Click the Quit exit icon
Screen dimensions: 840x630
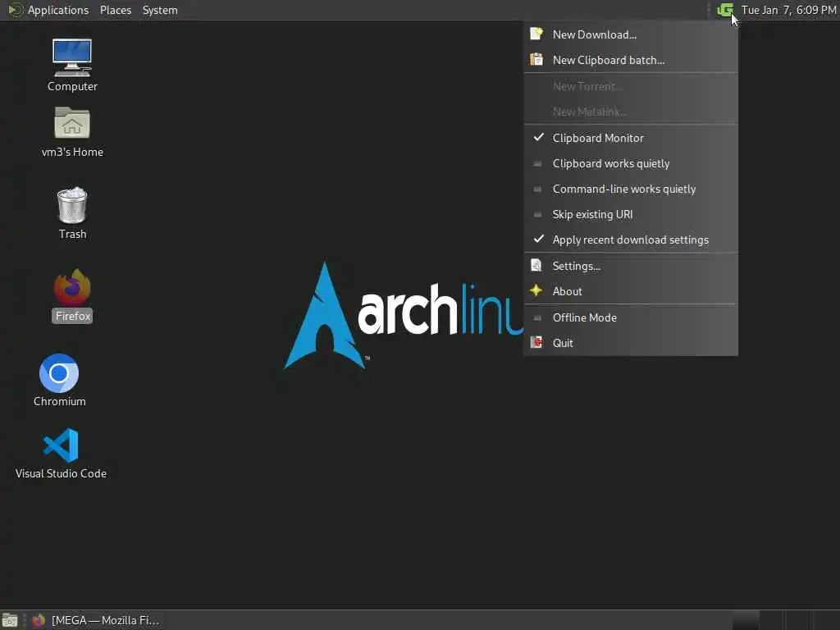coord(536,342)
